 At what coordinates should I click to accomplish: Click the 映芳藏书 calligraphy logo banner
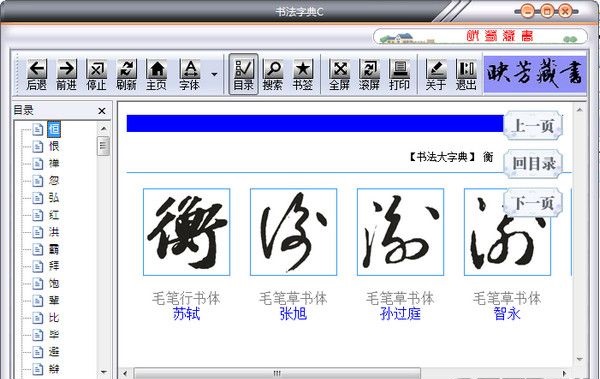535,74
